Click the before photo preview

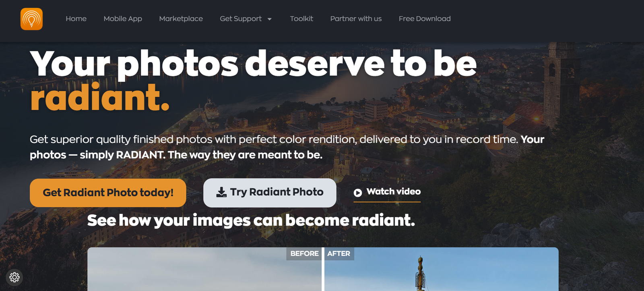coord(204,269)
